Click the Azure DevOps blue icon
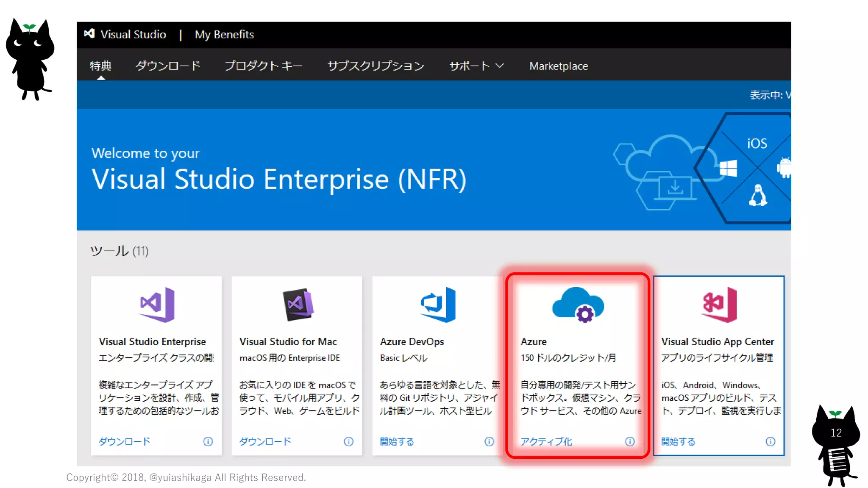868x488 pixels. click(x=438, y=305)
